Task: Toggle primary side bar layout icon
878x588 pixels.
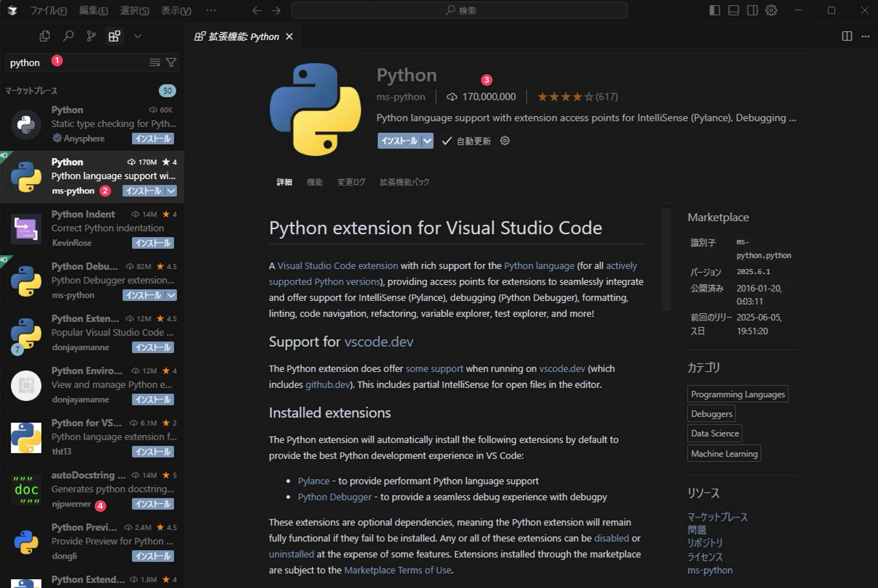Action: pyautogui.click(x=715, y=10)
